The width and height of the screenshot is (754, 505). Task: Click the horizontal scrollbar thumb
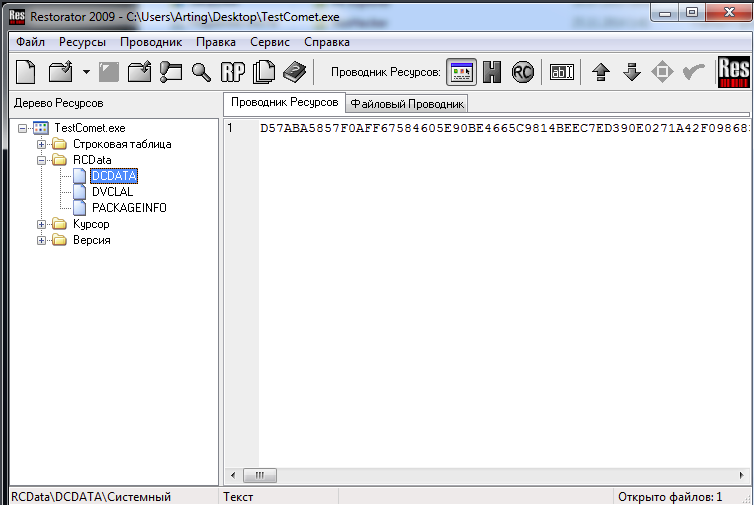click(x=260, y=476)
